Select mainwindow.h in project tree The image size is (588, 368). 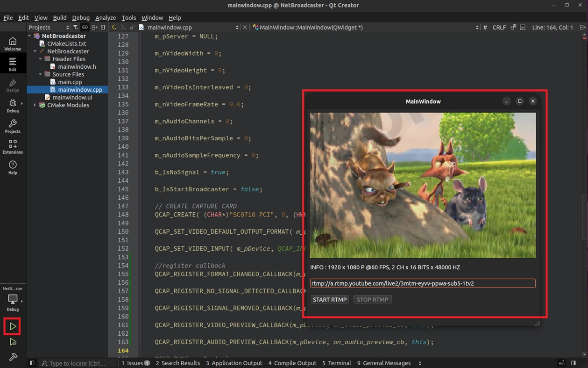77,67
